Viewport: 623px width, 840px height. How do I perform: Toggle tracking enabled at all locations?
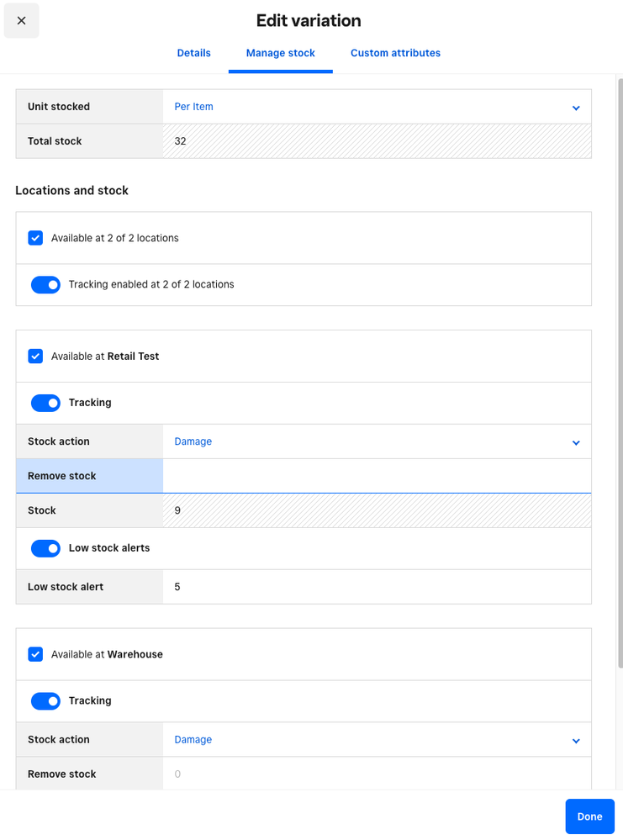click(45, 285)
